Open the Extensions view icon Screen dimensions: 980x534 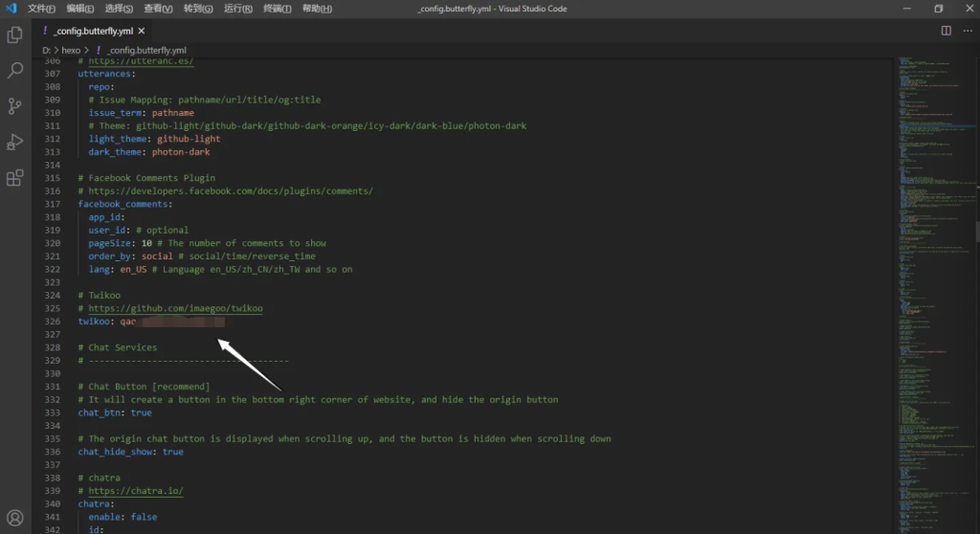click(14, 178)
